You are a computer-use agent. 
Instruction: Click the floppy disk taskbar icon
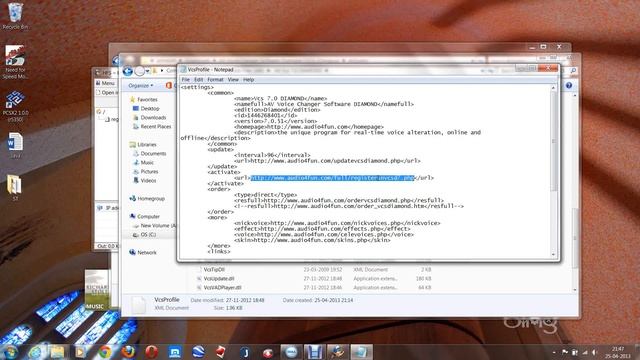coord(315,352)
